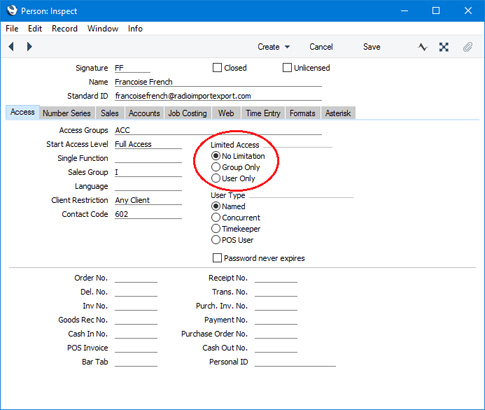485x410 pixels.
Task: Go to next record arrow
Action: pos(29,47)
